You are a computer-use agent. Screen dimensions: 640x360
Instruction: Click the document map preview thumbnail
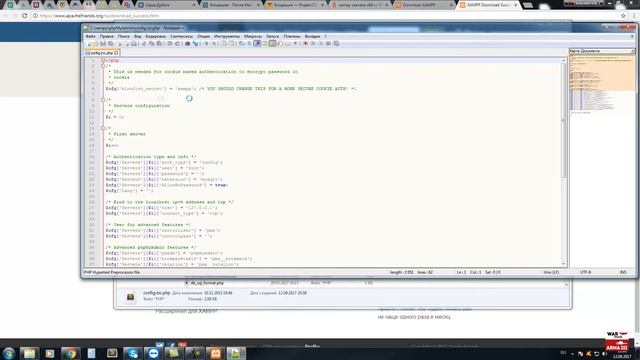pyautogui.click(x=602, y=84)
